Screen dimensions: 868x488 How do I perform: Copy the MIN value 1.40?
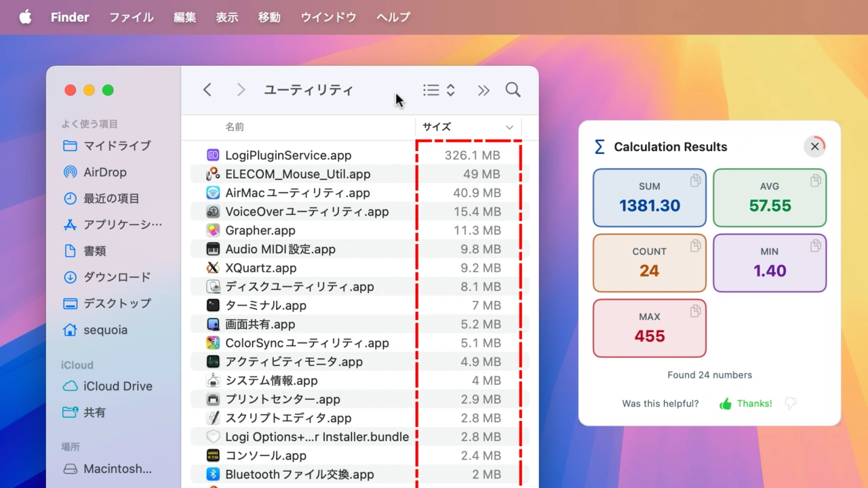[x=816, y=245]
